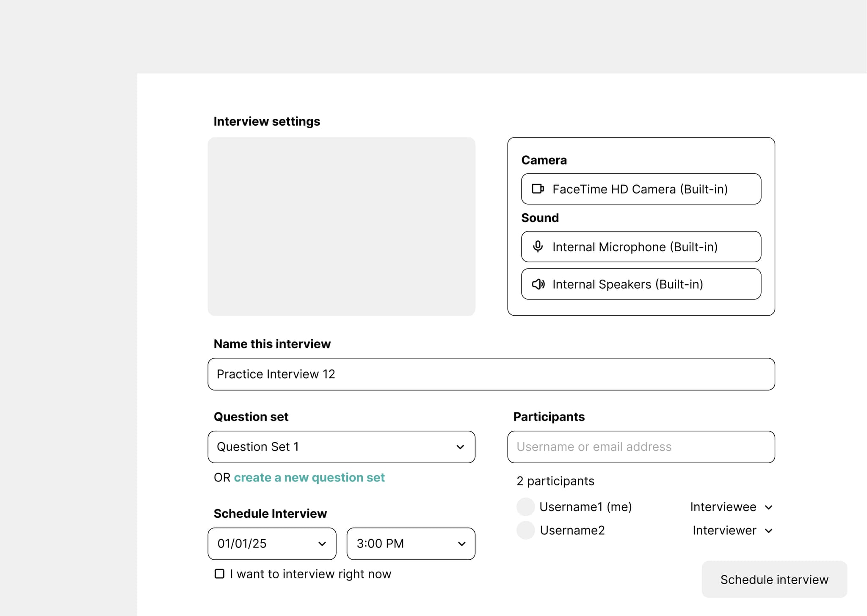
Task: Click Username2 avatar circle
Action: 525,531
